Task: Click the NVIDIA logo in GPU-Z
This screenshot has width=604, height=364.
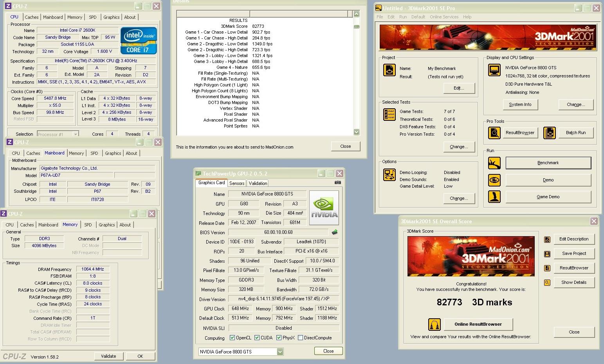Action: [x=324, y=208]
